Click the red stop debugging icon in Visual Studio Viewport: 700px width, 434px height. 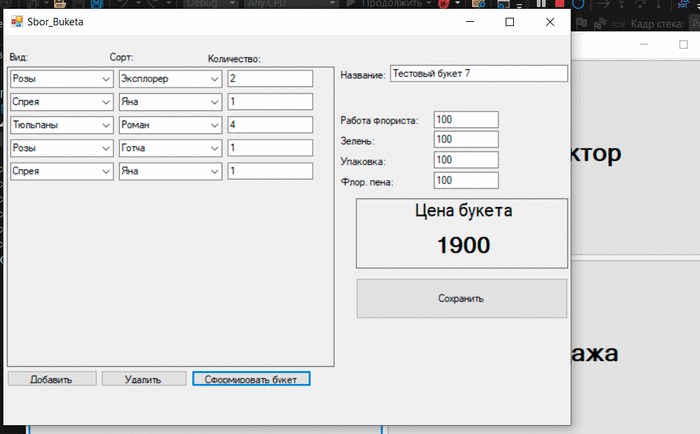point(559,4)
